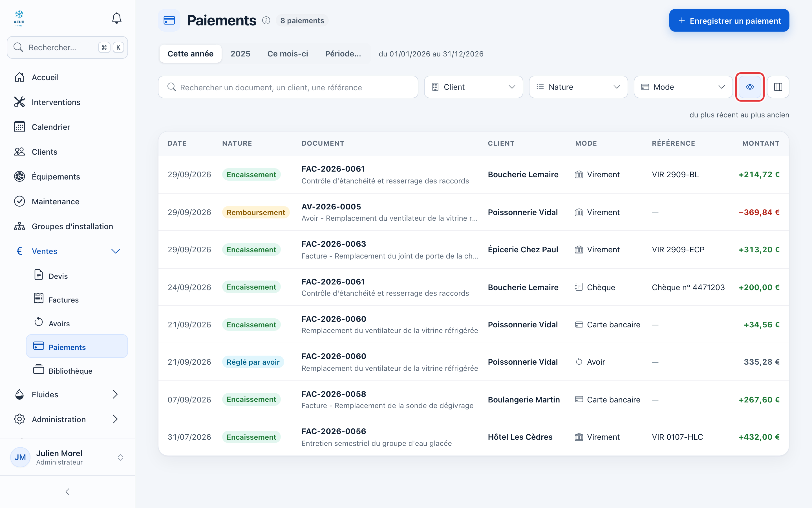812x508 pixels.
Task: Open Interventions section
Action: click(67, 102)
